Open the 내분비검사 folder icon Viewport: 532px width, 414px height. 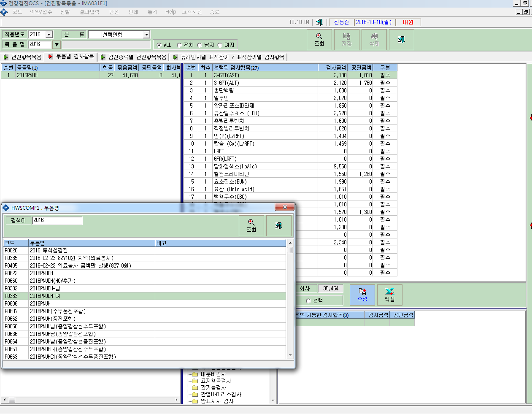[x=195, y=374]
